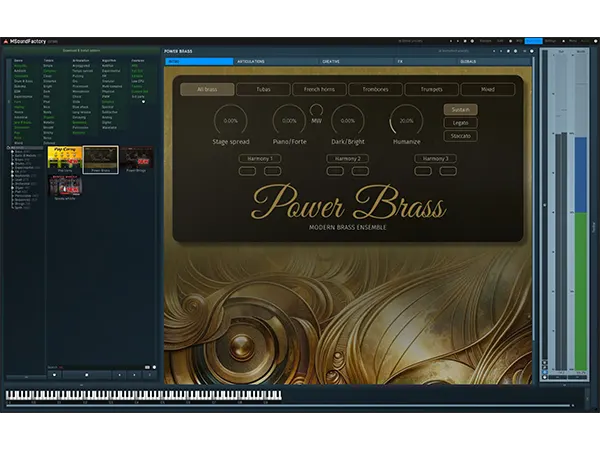Image resolution: width=600 pixels, height=450 pixels.
Task: Toggle the Legato articulation
Action: (x=460, y=123)
